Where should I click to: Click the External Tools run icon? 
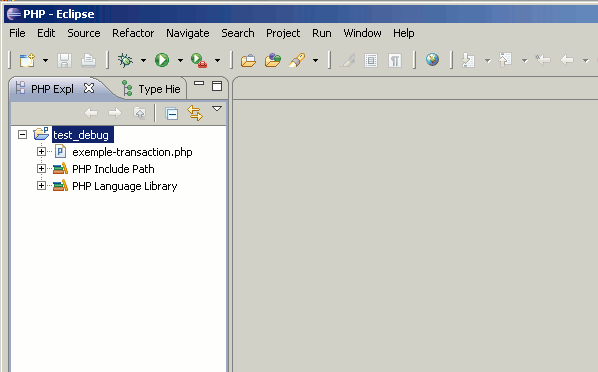coord(199,60)
